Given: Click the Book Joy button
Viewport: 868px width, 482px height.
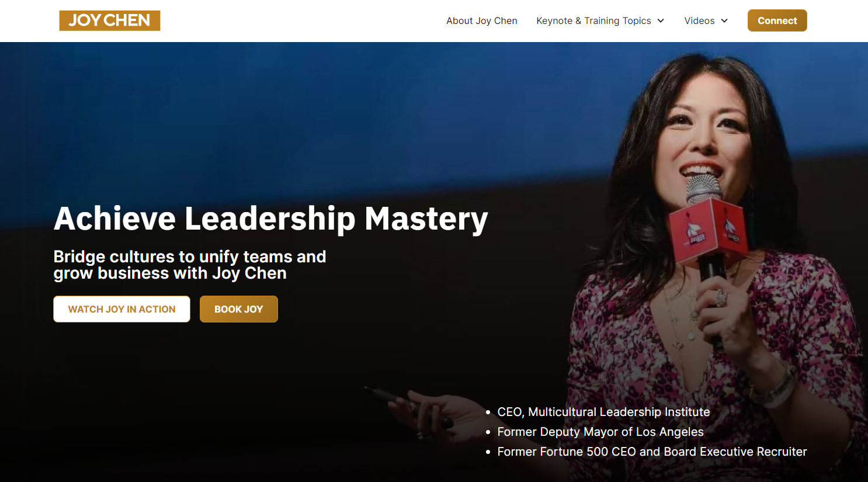Looking at the screenshot, I should coord(238,309).
